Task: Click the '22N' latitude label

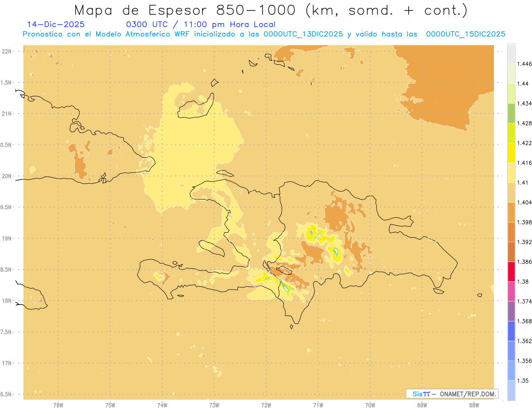Action: [x=7, y=51]
